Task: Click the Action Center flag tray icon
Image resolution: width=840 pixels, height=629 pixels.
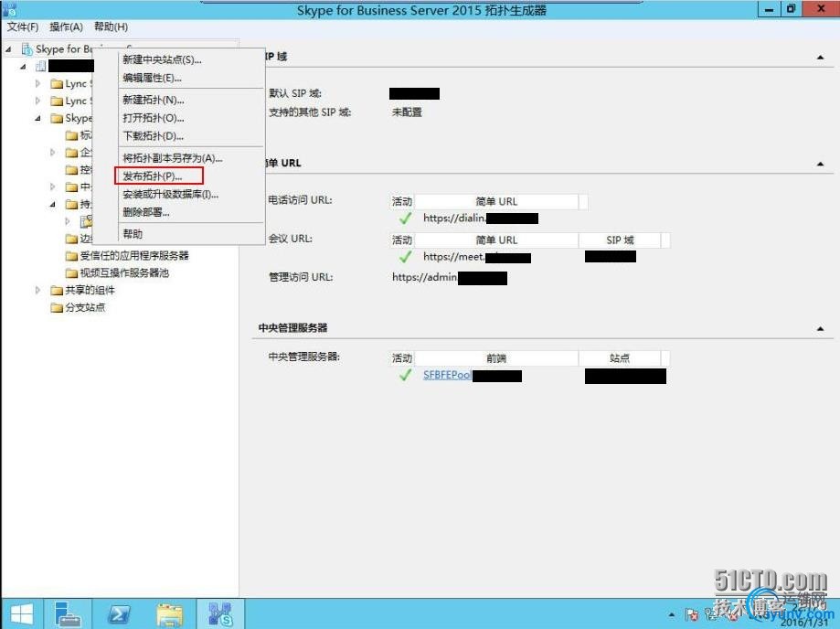Action: point(692,614)
